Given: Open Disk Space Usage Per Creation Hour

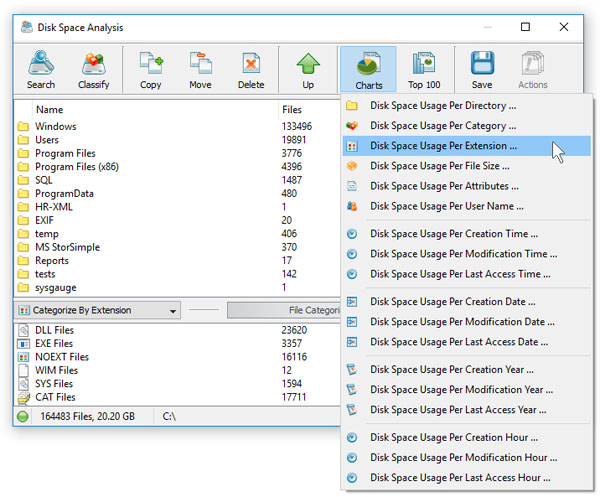Looking at the screenshot, I should (x=466, y=437).
